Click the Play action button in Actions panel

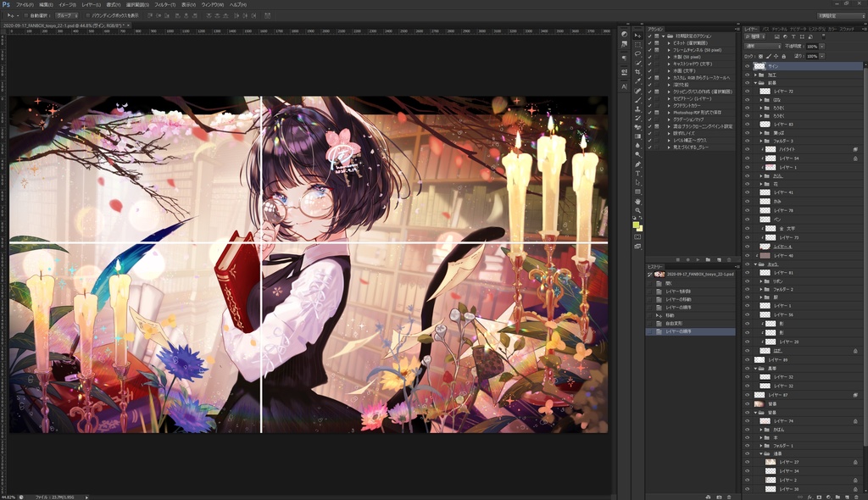coord(698,259)
